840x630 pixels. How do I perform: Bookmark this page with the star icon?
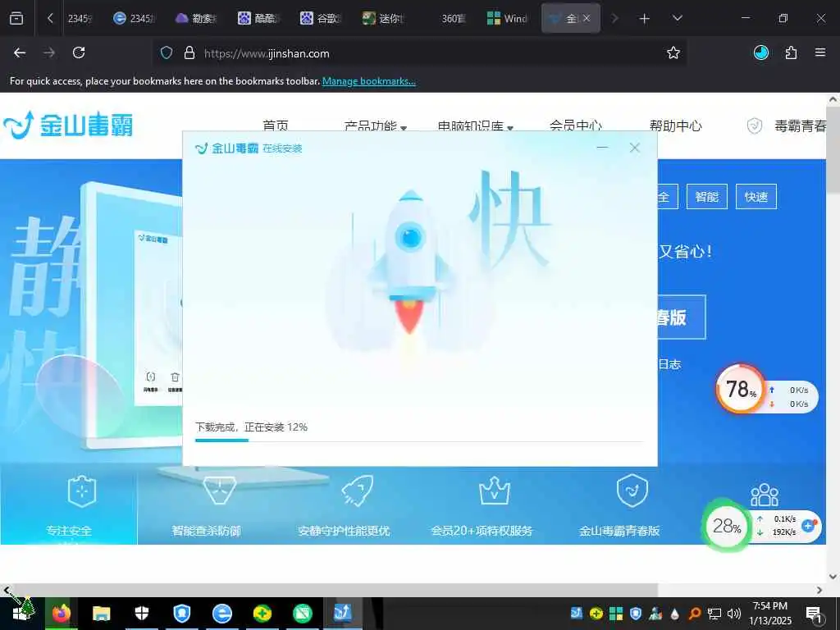[x=673, y=52]
